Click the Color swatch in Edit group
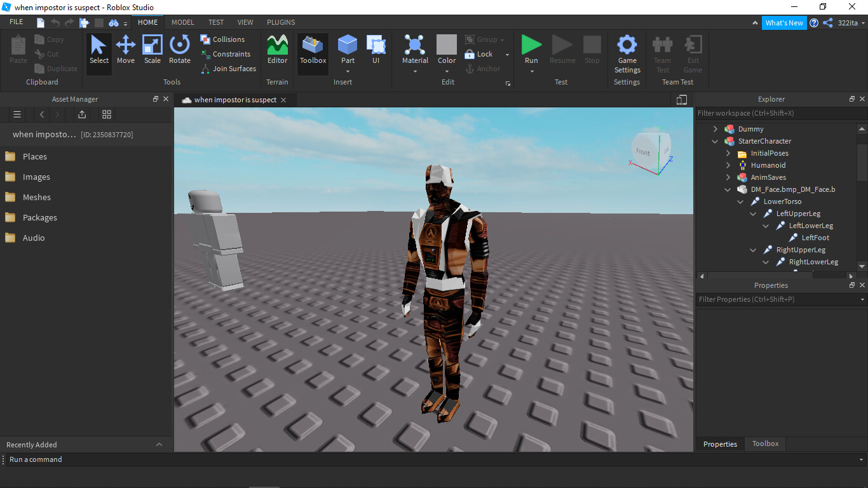 (x=447, y=44)
